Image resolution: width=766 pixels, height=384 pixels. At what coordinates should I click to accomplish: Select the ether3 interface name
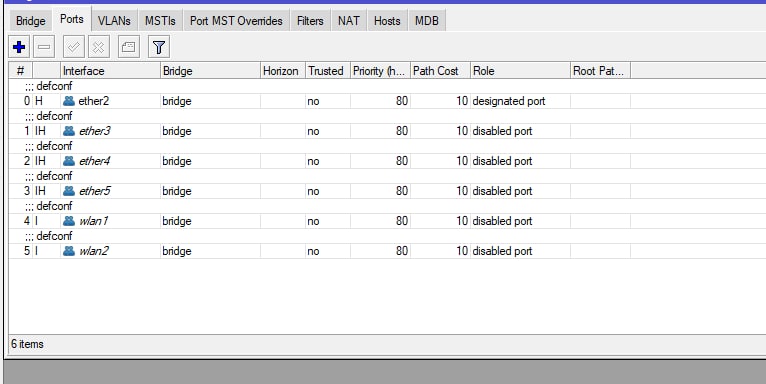pyautogui.click(x=95, y=131)
